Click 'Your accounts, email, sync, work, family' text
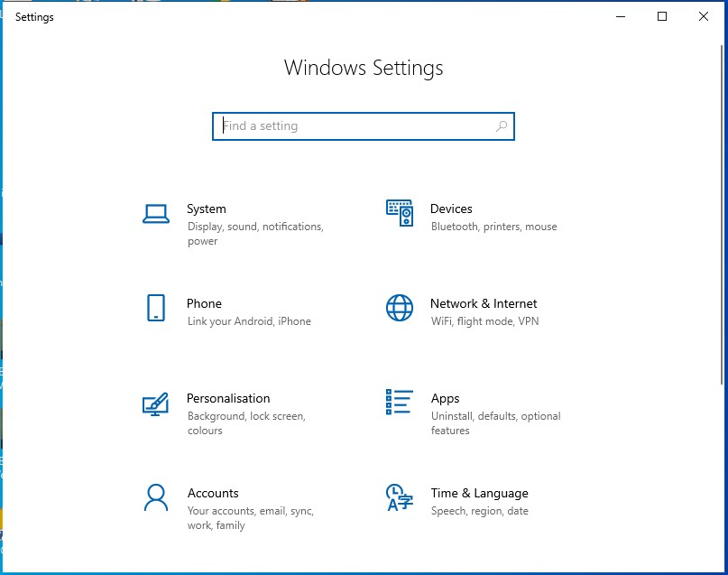This screenshot has width=728, height=575. [x=251, y=518]
